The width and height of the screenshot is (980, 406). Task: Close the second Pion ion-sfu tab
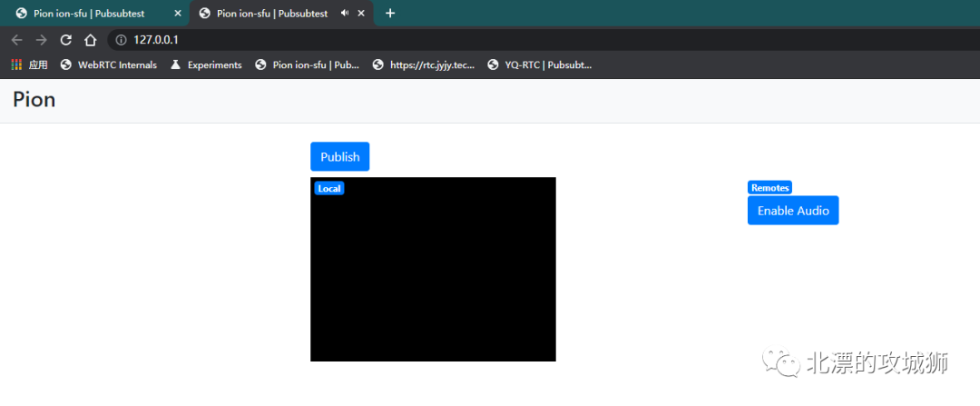tap(361, 13)
